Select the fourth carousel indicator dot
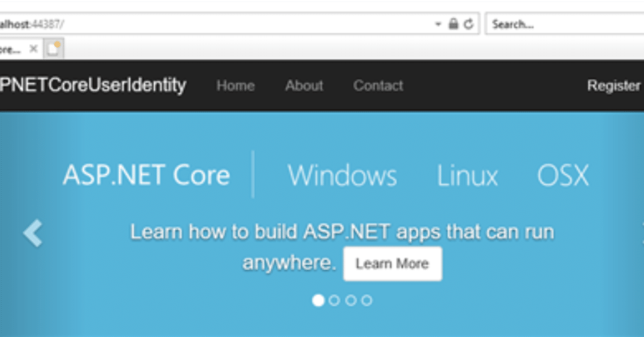The width and height of the screenshot is (644, 337). pyautogui.click(x=367, y=300)
